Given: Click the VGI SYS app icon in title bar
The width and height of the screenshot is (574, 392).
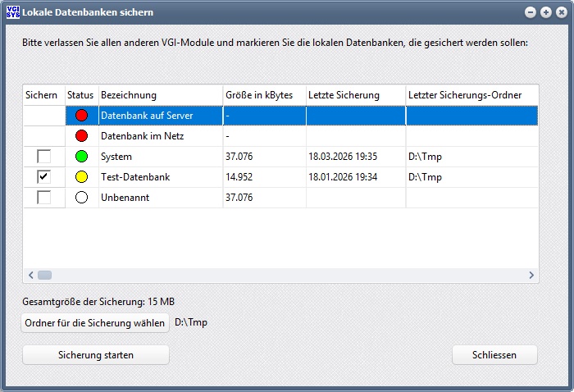Looking at the screenshot, I should (x=11, y=13).
